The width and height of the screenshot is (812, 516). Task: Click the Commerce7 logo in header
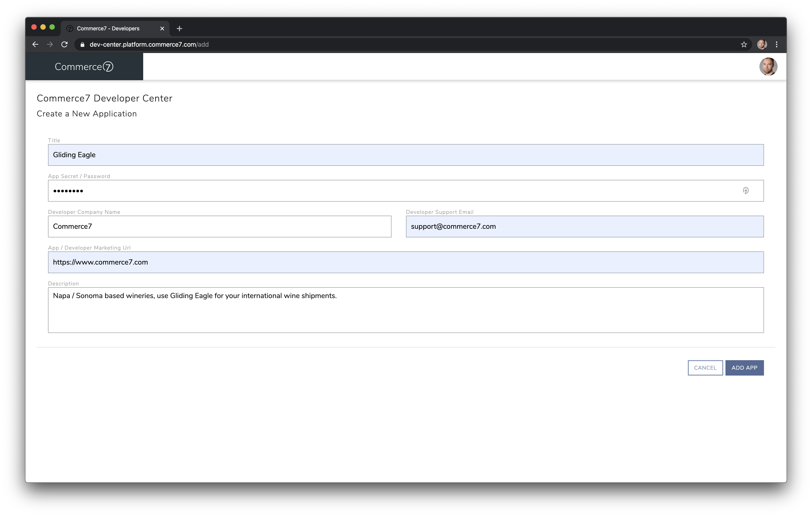[84, 67]
